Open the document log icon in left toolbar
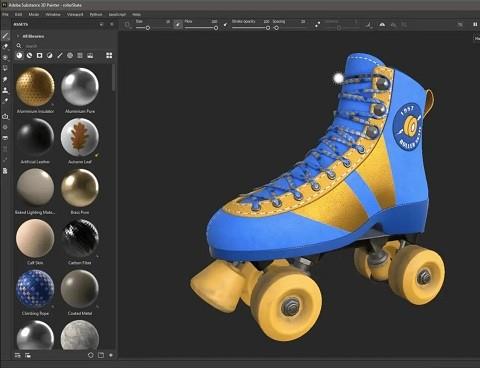The height and width of the screenshot is (368, 480). coord(5,171)
